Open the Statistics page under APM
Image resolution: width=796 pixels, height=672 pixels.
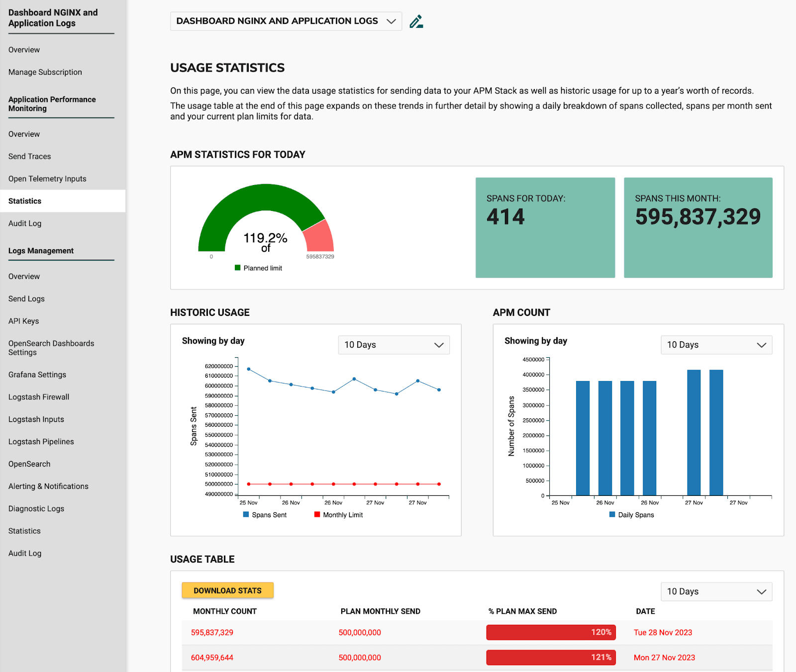click(x=24, y=201)
